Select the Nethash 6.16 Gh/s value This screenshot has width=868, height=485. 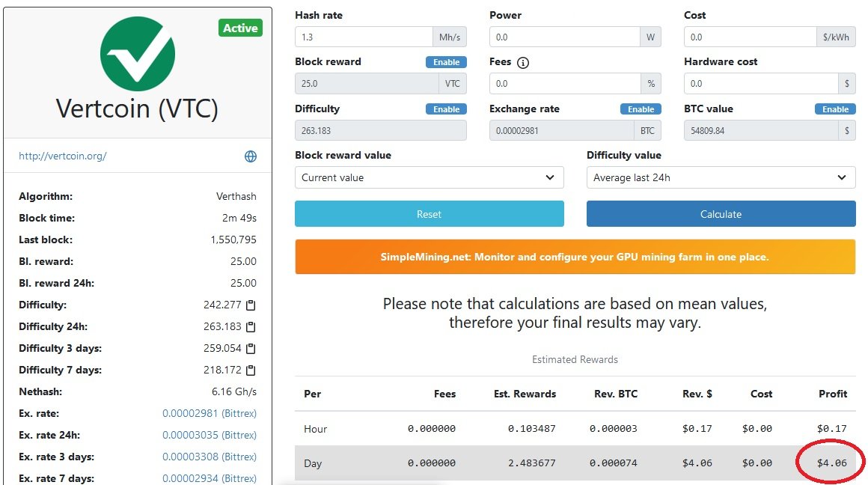[234, 392]
